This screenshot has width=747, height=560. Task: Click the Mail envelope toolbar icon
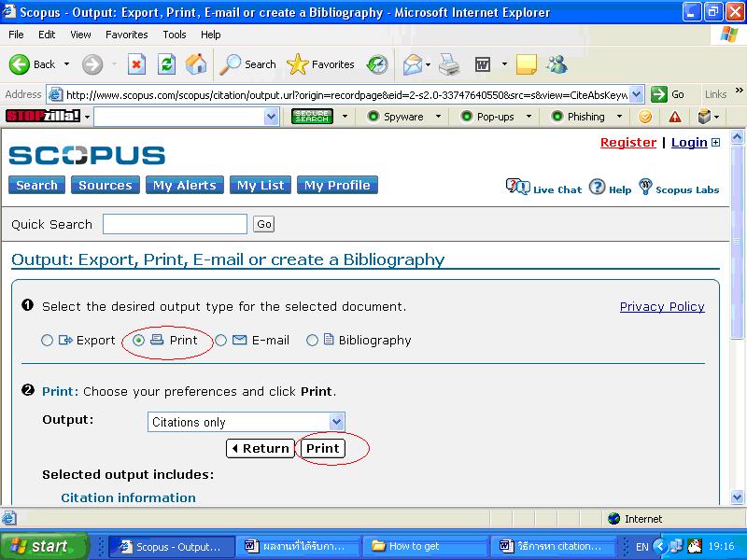pos(413,64)
